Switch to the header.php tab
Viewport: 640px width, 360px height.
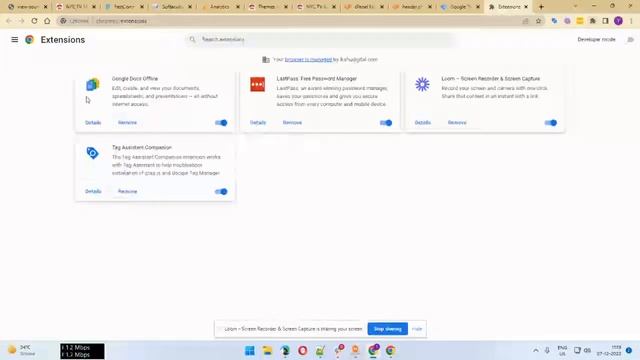point(412,7)
